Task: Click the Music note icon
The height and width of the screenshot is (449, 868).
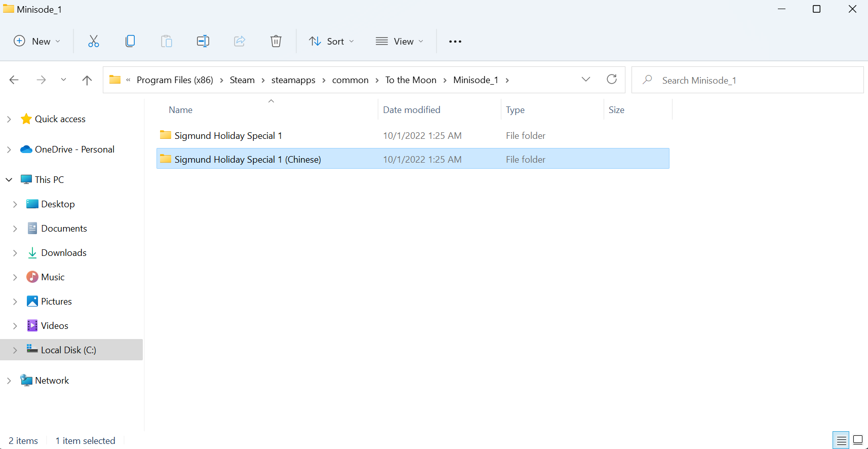Action: [x=32, y=277]
